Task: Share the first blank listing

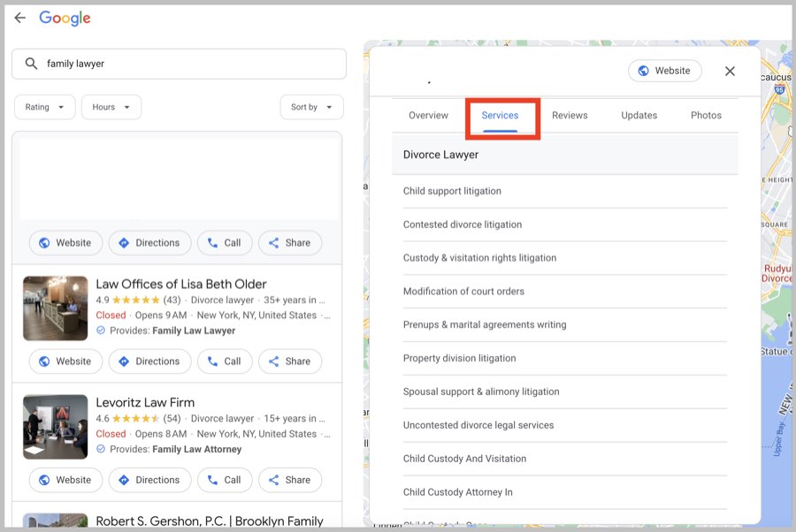Action: pos(290,243)
